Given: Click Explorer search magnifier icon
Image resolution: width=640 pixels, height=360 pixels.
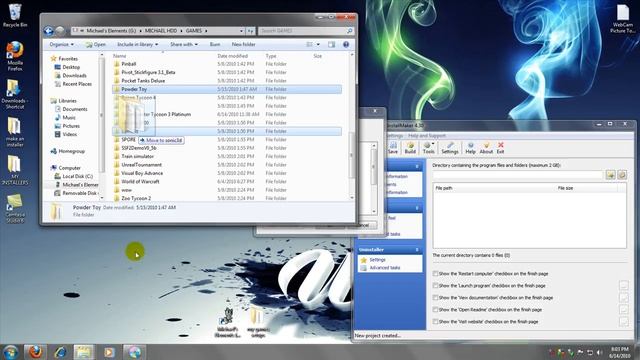Looking at the screenshot, I should pyautogui.click(x=349, y=31).
